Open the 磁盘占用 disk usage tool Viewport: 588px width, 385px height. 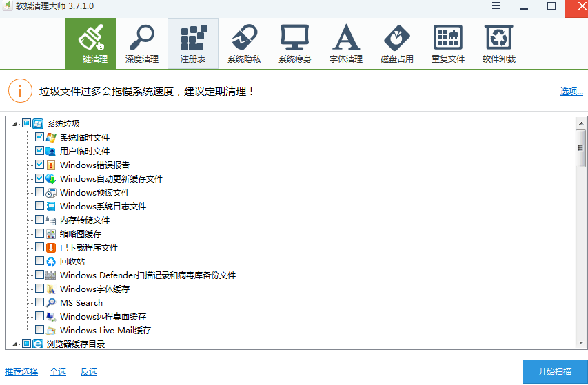coord(397,43)
